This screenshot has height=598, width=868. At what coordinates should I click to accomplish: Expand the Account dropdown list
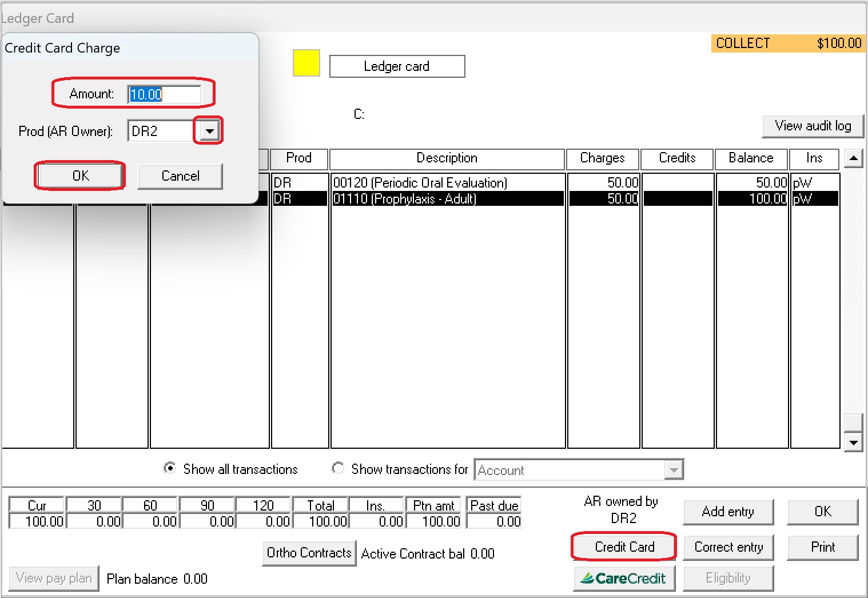[674, 470]
